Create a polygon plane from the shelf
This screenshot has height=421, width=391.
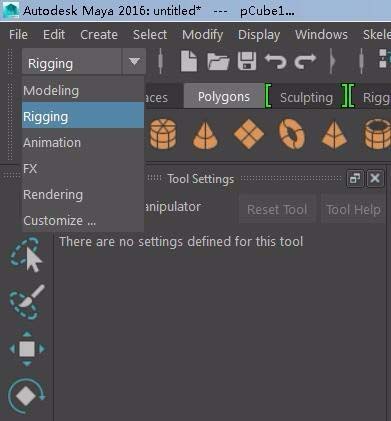click(x=249, y=134)
